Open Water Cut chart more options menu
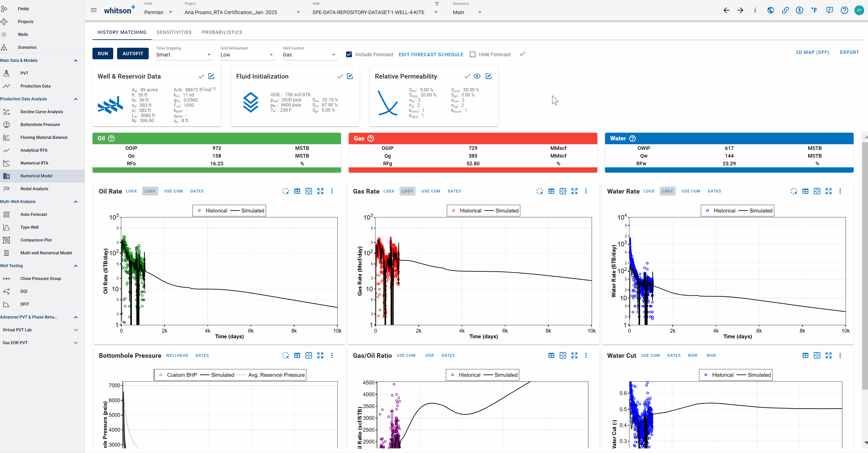This screenshot has width=868, height=453. coord(840,356)
